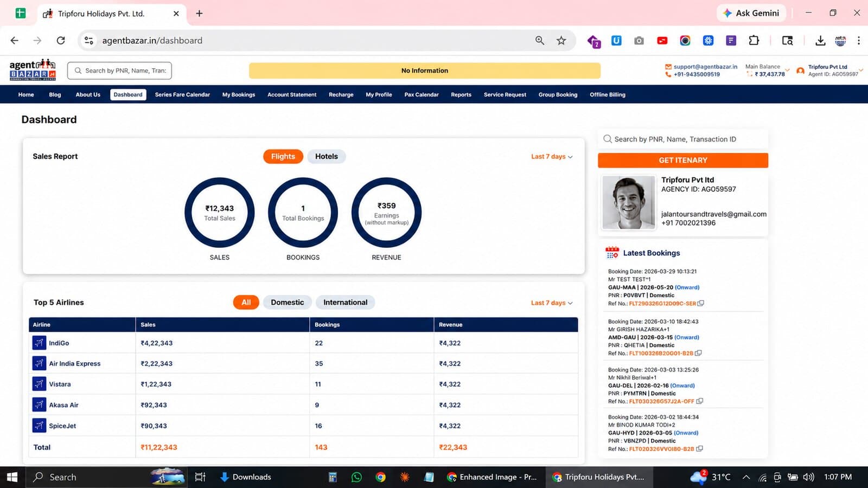Click the blue Ui extension icon
Image resolution: width=868 pixels, height=488 pixels.
point(616,41)
